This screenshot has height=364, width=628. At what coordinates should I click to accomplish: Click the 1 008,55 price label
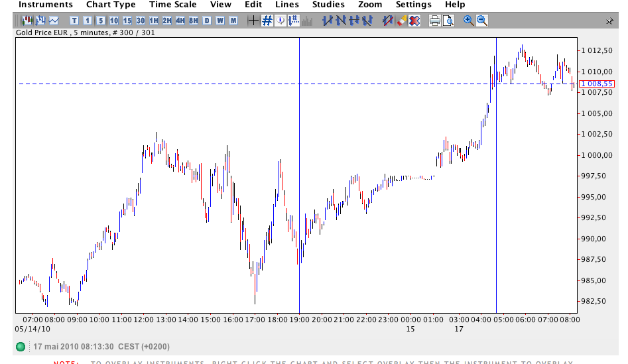595,84
